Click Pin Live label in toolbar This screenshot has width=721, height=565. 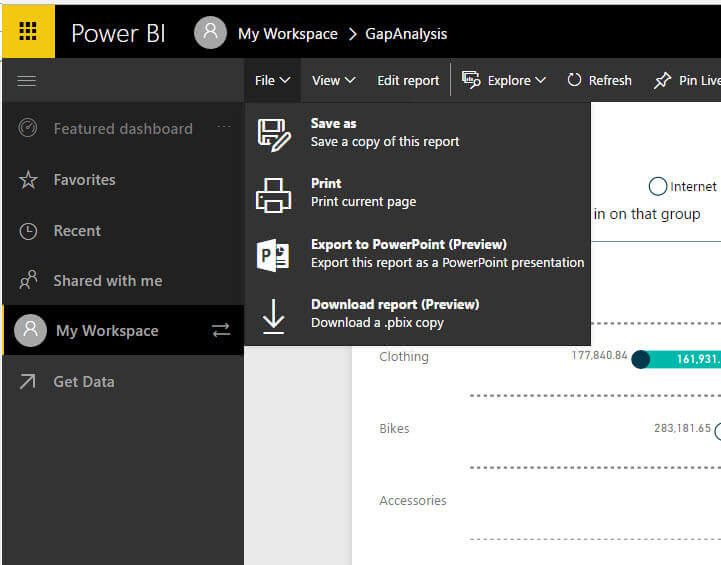(700, 80)
